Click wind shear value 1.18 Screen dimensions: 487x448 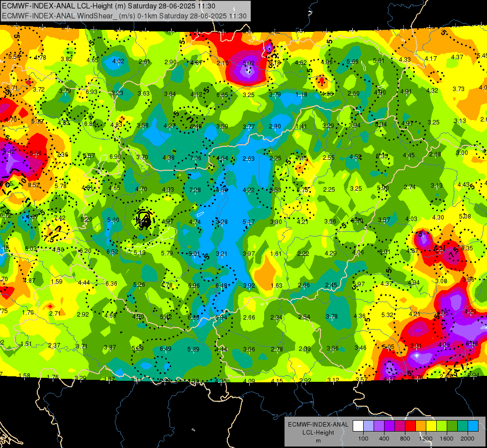pos(301,94)
